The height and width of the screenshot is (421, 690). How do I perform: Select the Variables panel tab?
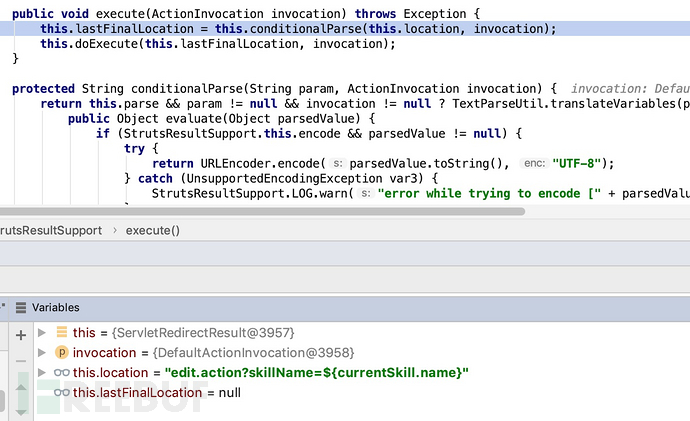[x=55, y=307]
